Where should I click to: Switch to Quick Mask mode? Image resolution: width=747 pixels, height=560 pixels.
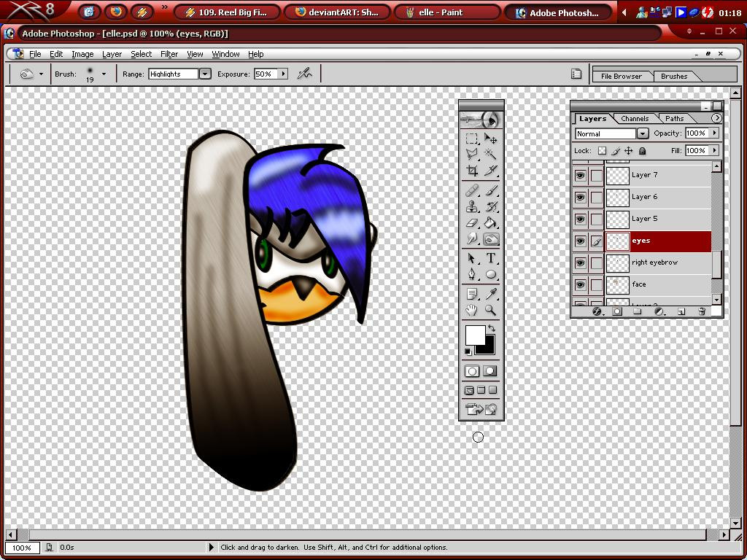point(490,371)
